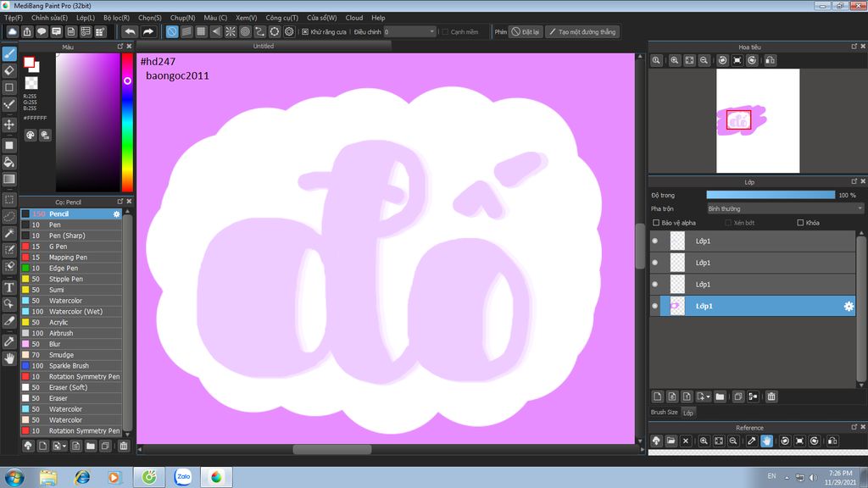The width and height of the screenshot is (868, 488).
Task: Select the Move tool
Action: pyautogui.click(x=9, y=125)
